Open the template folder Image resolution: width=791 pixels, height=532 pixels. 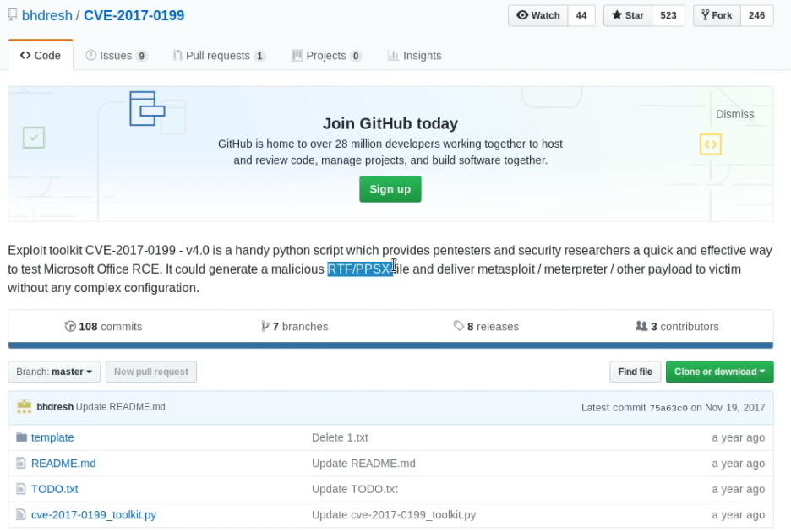(52, 437)
